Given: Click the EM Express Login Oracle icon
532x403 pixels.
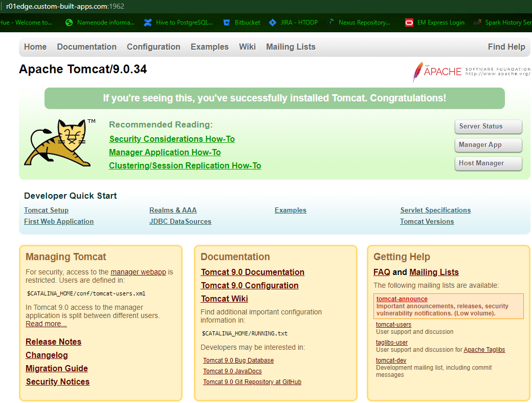Looking at the screenshot, I should pyautogui.click(x=409, y=23).
